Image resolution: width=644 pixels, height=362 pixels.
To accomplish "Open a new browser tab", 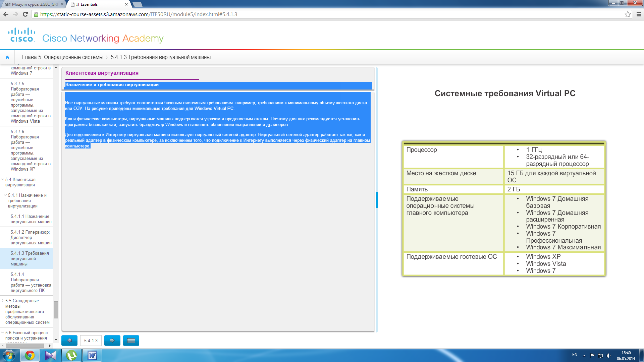I will pos(138,4).
